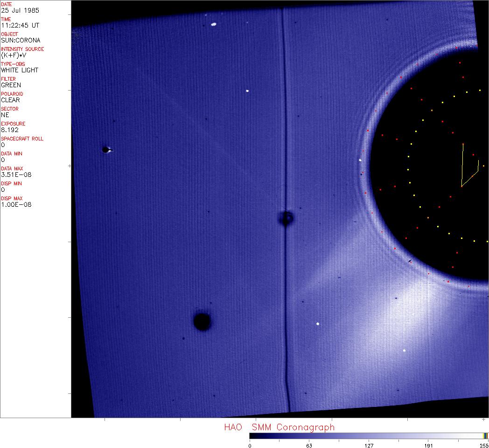Click the "127" tick label on the color bar
489x448 pixels.
(x=369, y=445)
